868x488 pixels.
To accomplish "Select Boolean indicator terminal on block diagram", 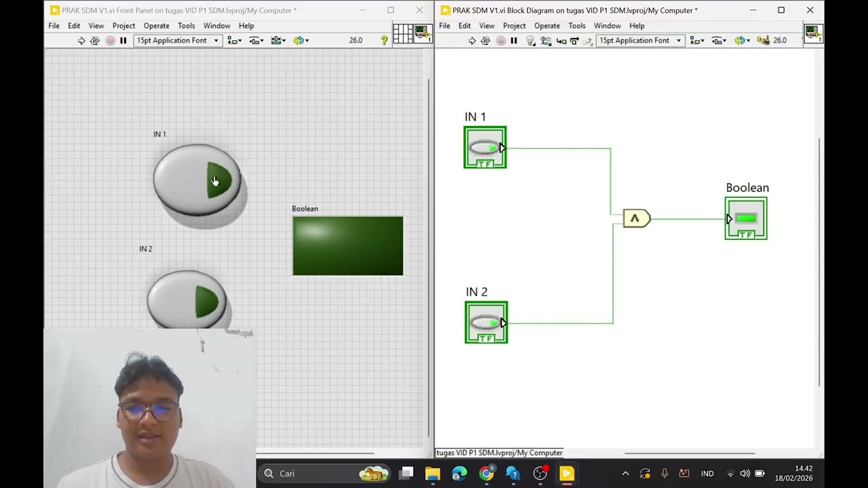I will point(746,218).
